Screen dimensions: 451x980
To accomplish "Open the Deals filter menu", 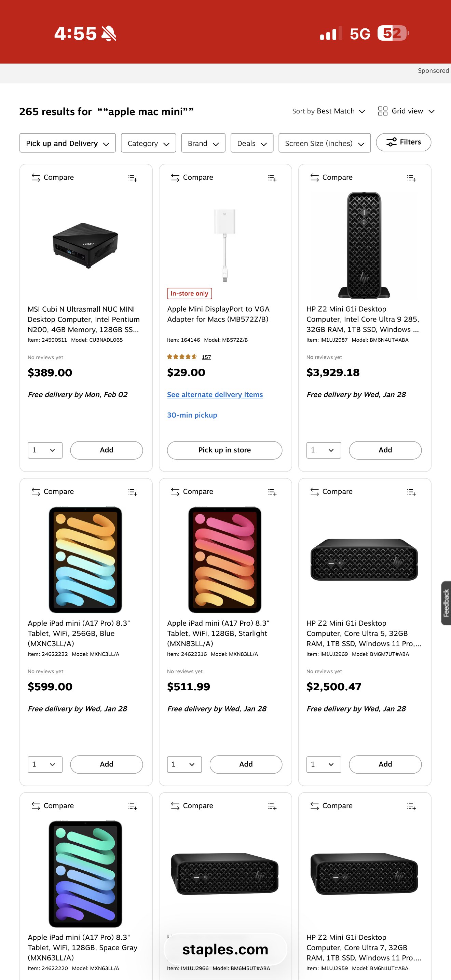I will pos(252,144).
